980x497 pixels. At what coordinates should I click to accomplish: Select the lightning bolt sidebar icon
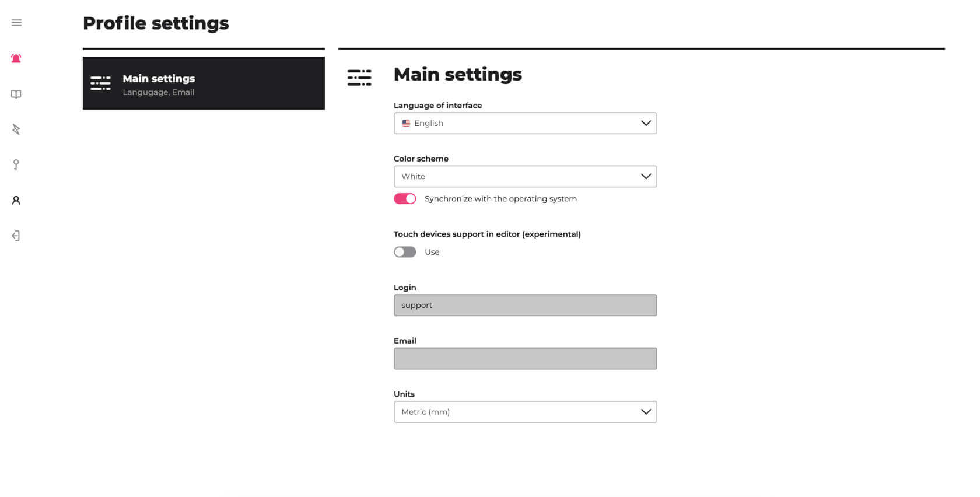point(16,129)
